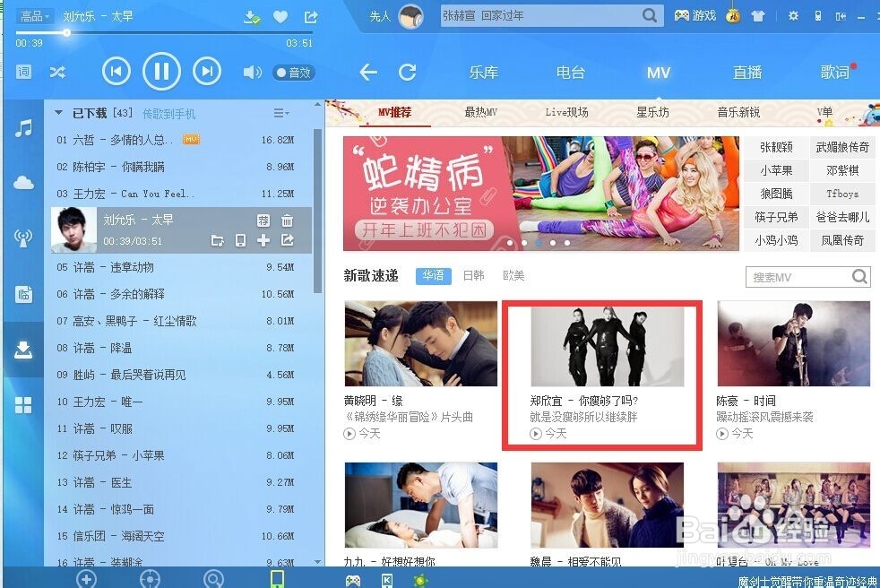The image size is (880, 588).
Task: Click the 传歌到手机 link
Action: coord(169,114)
